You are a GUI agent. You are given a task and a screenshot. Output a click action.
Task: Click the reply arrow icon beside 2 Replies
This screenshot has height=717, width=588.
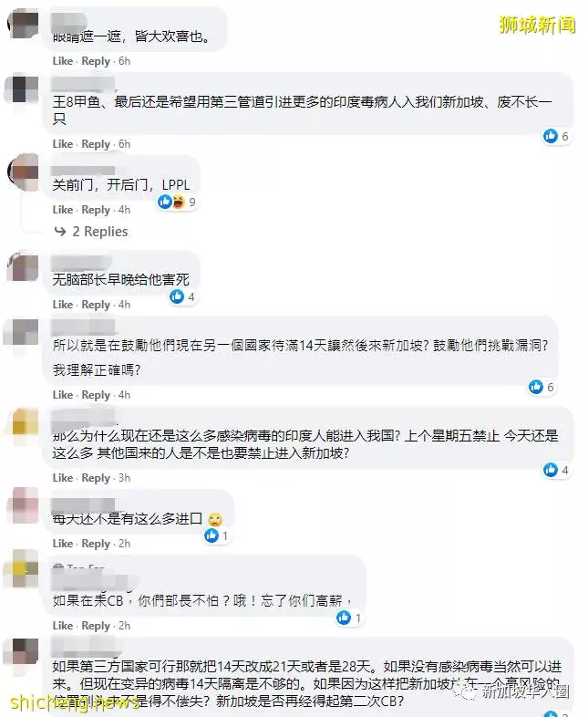tap(60, 232)
